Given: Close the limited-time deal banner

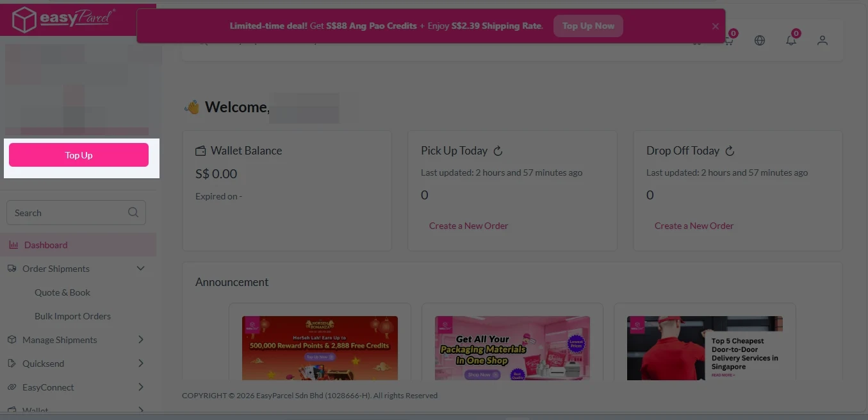Looking at the screenshot, I should click(x=716, y=26).
